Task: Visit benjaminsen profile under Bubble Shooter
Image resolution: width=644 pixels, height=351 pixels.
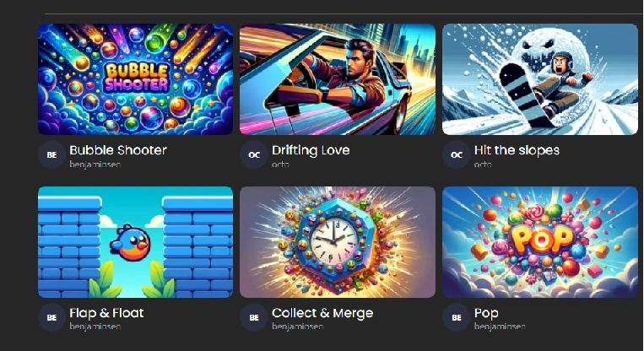Action: click(x=95, y=165)
